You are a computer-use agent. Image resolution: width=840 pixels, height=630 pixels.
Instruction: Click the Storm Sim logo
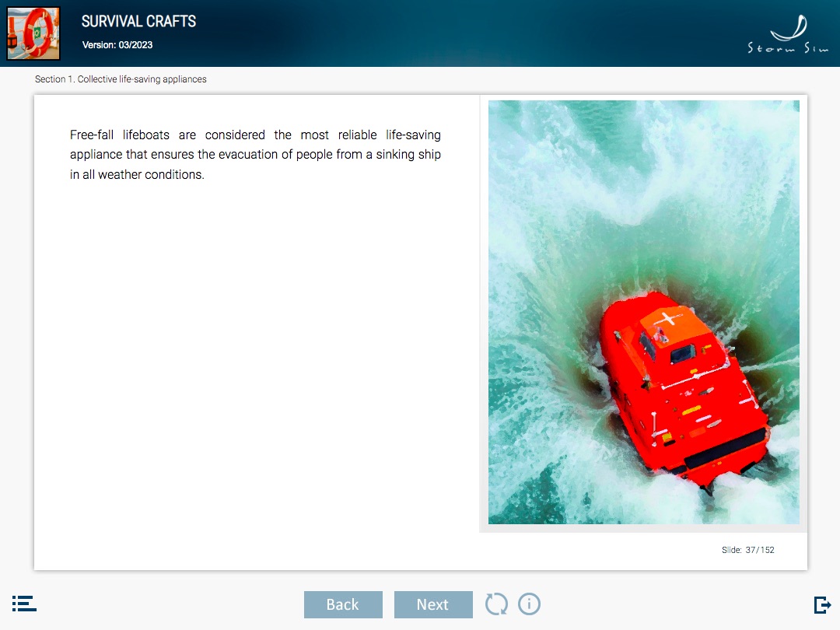click(x=788, y=34)
